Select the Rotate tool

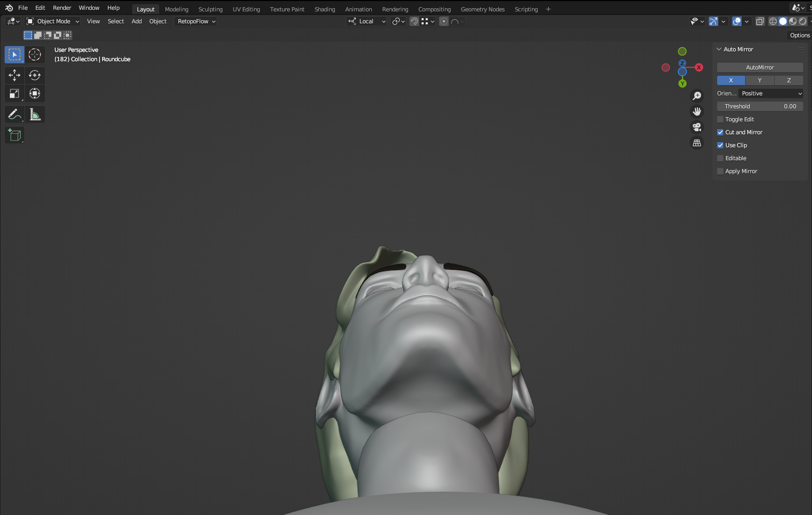(x=35, y=75)
